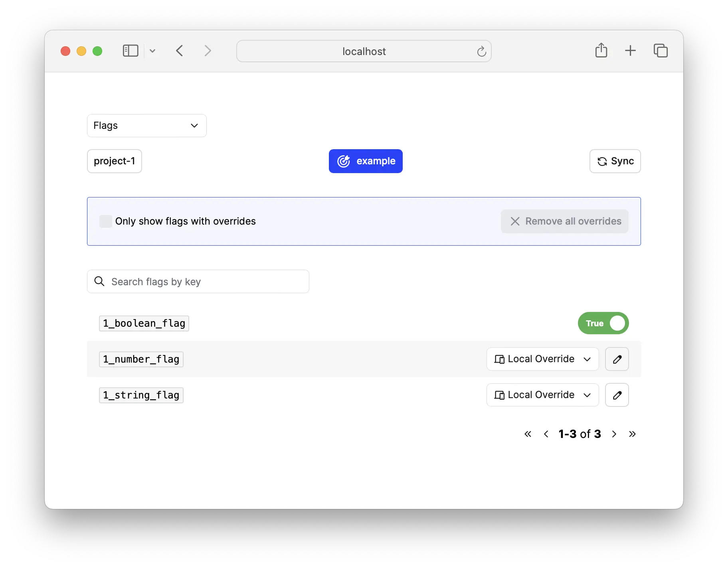Click the blue example environment button
728x568 pixels.
tap(366, 161)
